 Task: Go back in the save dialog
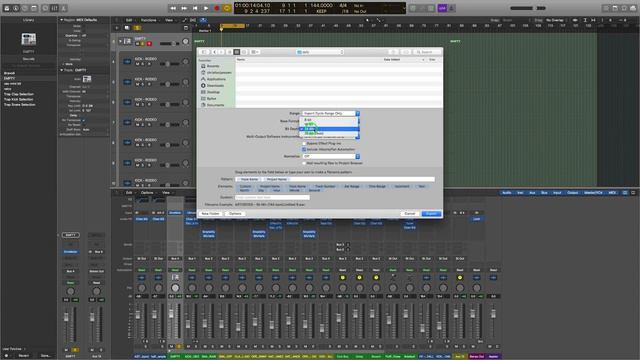tap(214, 52)
